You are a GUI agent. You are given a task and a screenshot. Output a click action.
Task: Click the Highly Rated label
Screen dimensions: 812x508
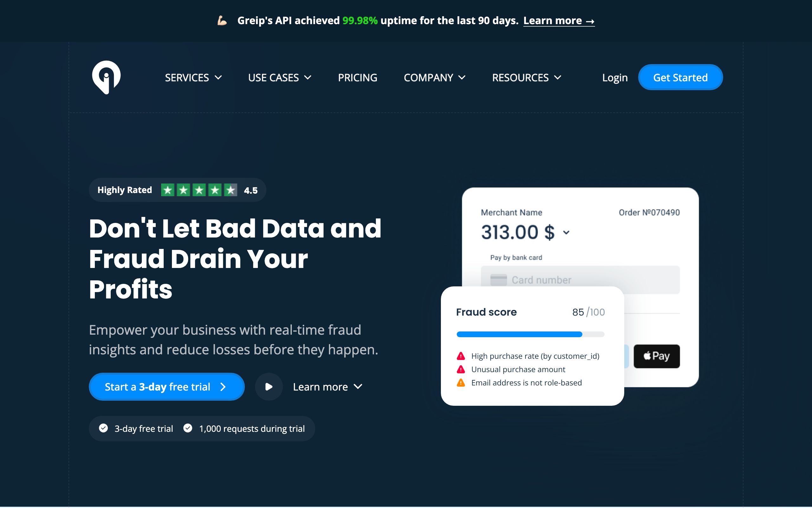tap(125, 190)
